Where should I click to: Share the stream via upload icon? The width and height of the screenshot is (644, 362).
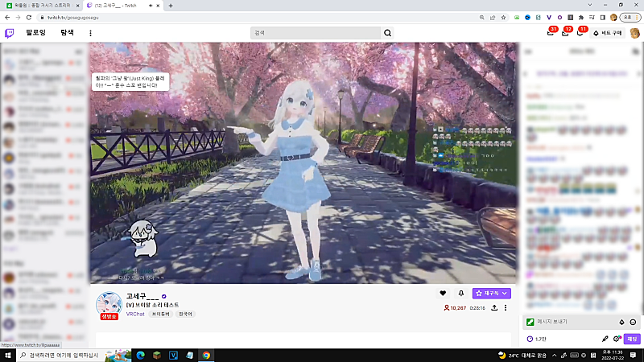point(494,307)
